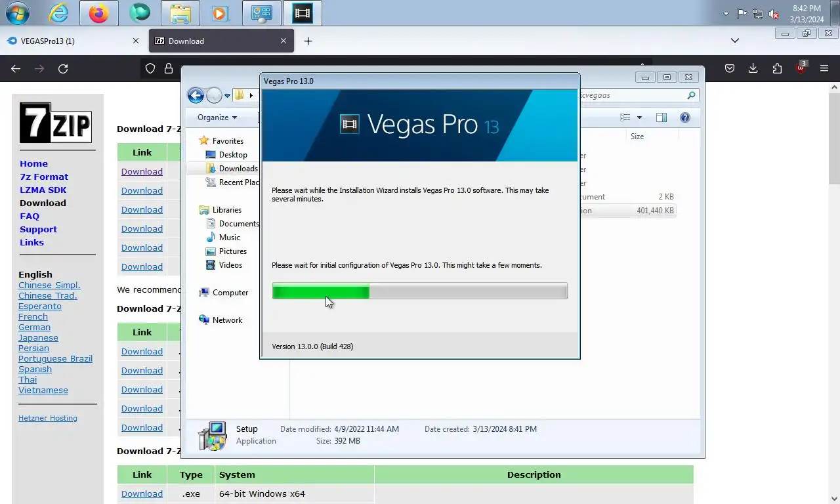This screenshot has height=504, width=840.
Task: Select Music library in navigation pane
Action: click(x=230, y=238)
